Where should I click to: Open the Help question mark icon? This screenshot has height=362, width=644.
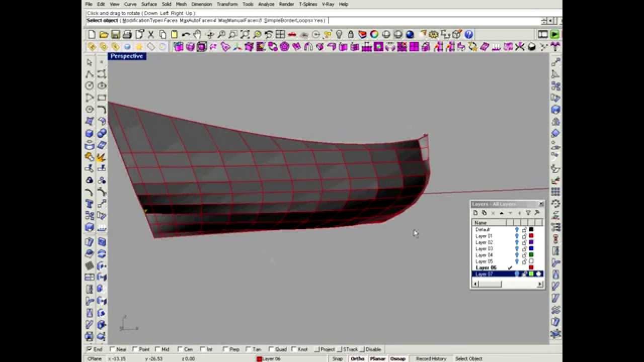coord(469,35)
